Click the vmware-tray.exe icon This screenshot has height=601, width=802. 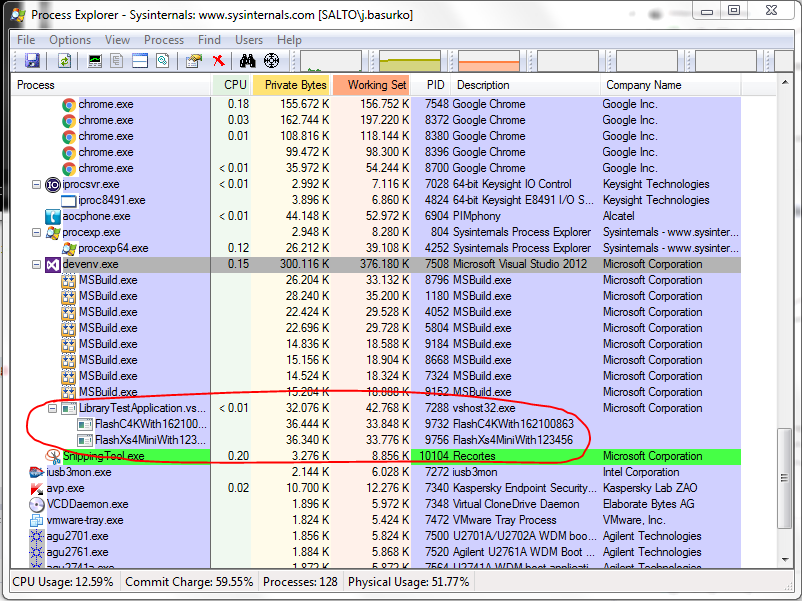pyautogui.click(x=36, y=521)
